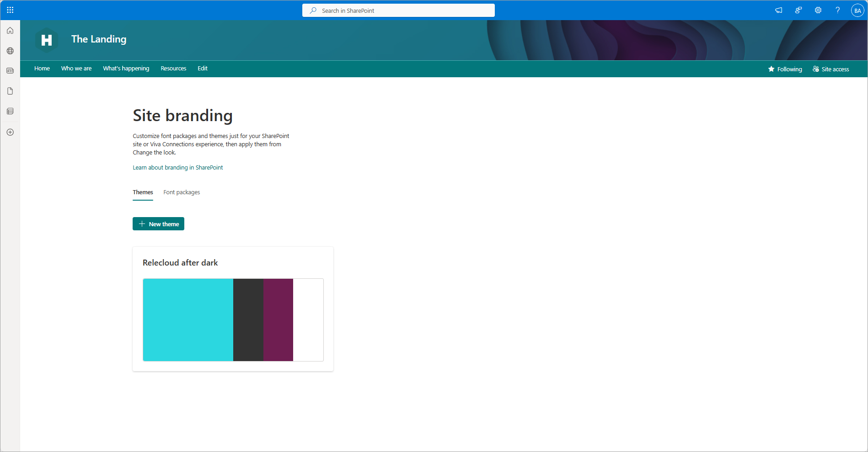
Task: Open the Settings gear icon
Action: click(x=818, y=10)
